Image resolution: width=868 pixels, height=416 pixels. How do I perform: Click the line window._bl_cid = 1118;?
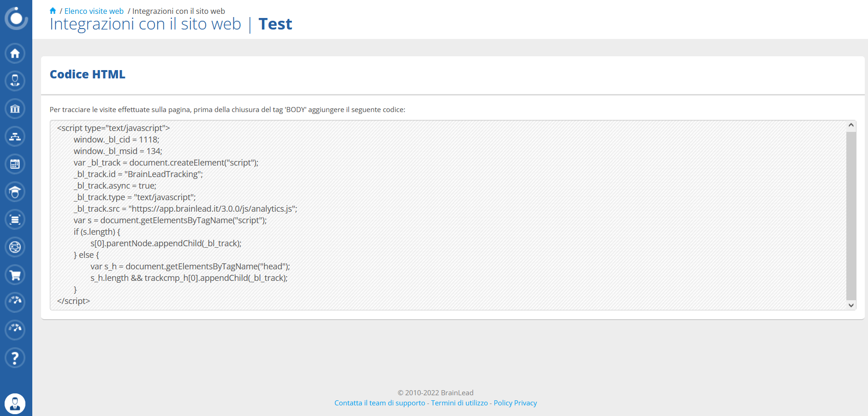tap(116, 139)
